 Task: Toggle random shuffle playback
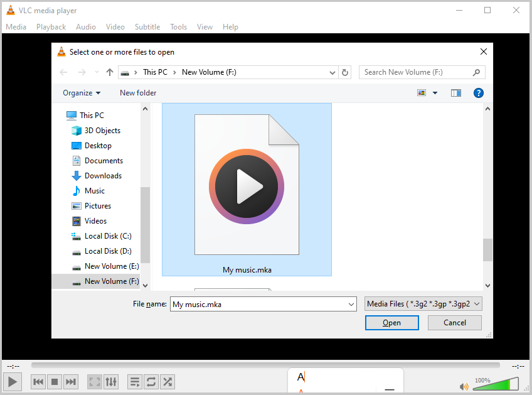pos(168,382)
